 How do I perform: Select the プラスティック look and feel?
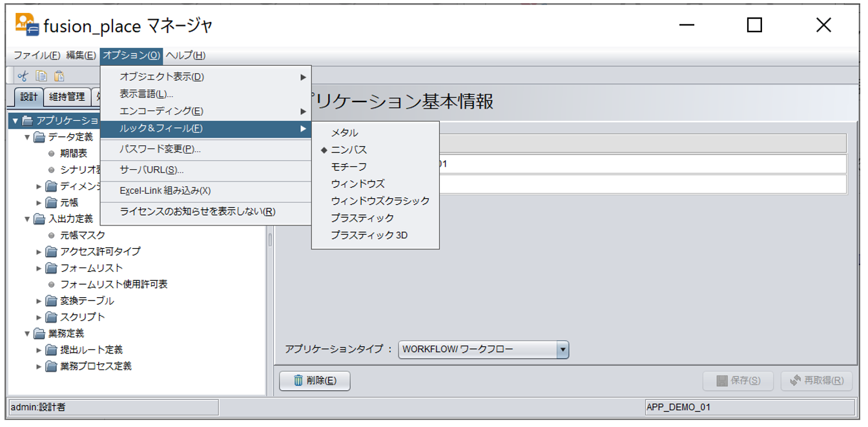(375, 218)
